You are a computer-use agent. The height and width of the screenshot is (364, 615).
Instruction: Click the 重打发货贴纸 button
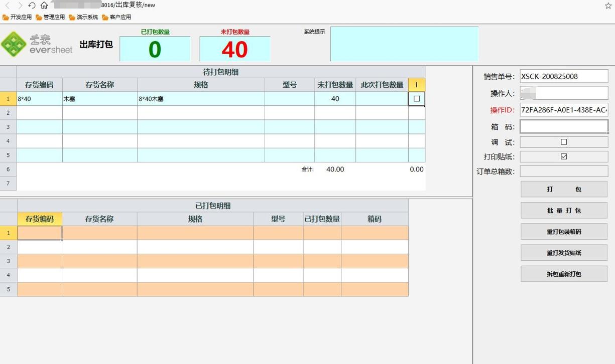point(563,253)
